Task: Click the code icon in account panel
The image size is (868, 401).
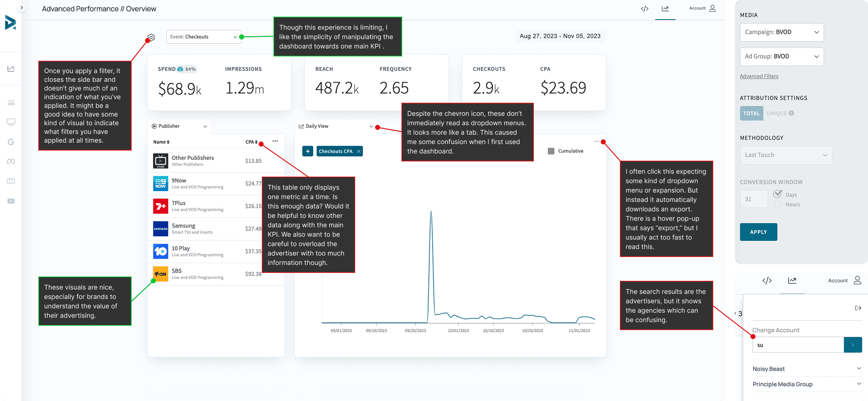Action: point(767,280)
